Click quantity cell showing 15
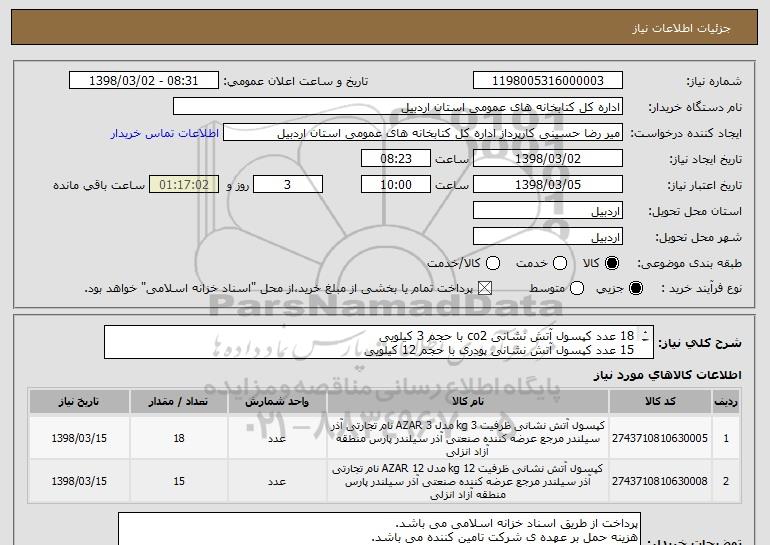This screenshot has width=770, height=545. click(179, 481)
